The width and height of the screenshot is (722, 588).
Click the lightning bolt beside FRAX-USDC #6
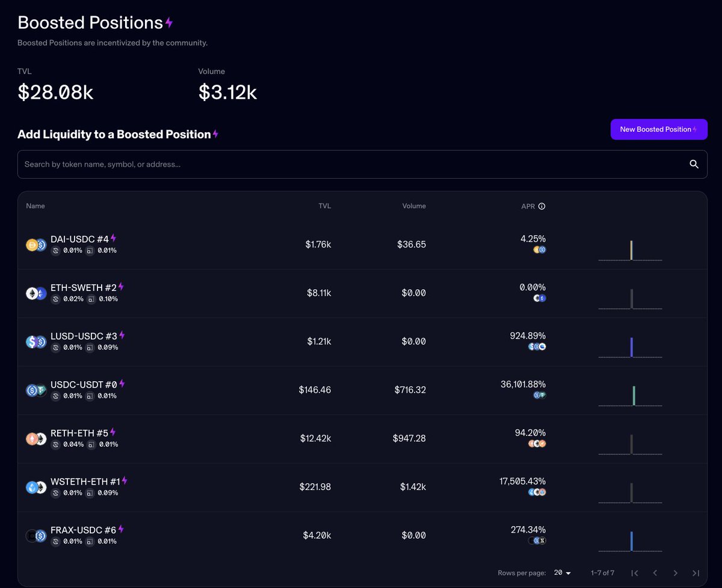[122, 529]
